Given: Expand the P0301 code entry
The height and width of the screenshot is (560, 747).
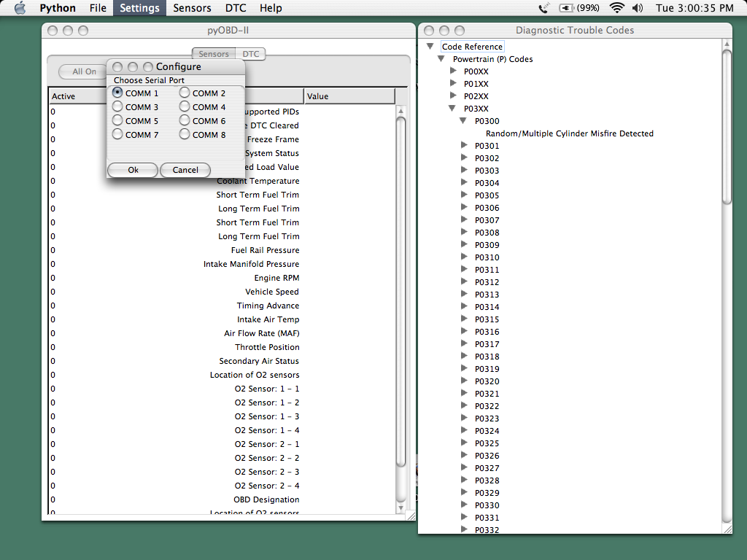Looking at the screenshot, I should pyautogui.click(x=465, y=145).
